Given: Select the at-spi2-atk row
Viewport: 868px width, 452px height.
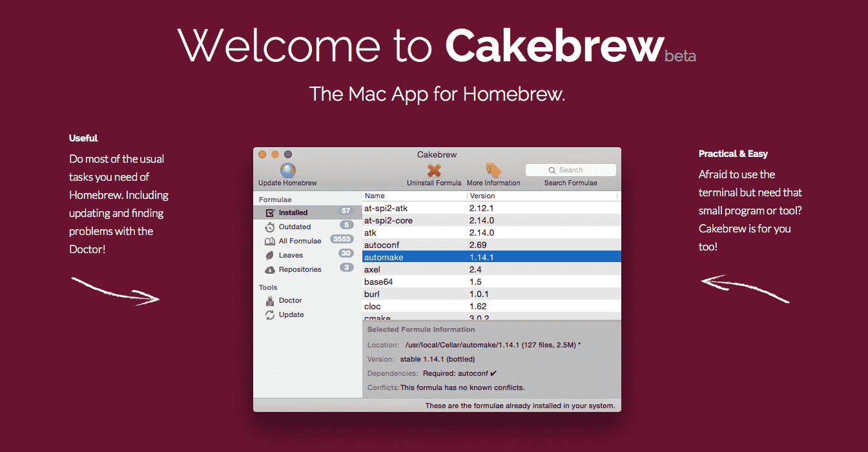Looking at the screenshot, I should click(491, 209).
